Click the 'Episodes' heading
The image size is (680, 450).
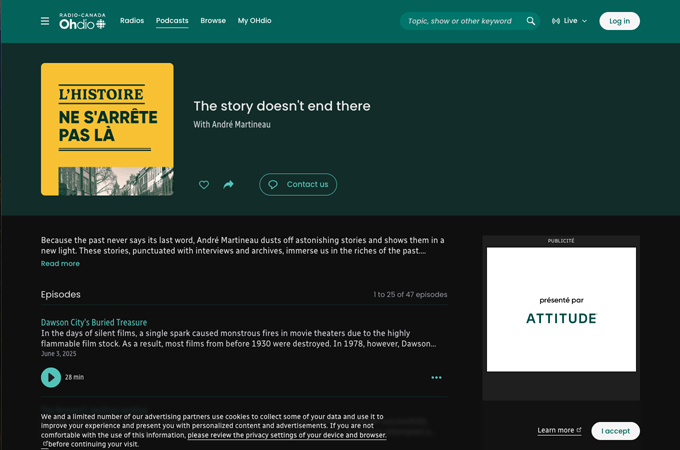(x=61, y=294)
